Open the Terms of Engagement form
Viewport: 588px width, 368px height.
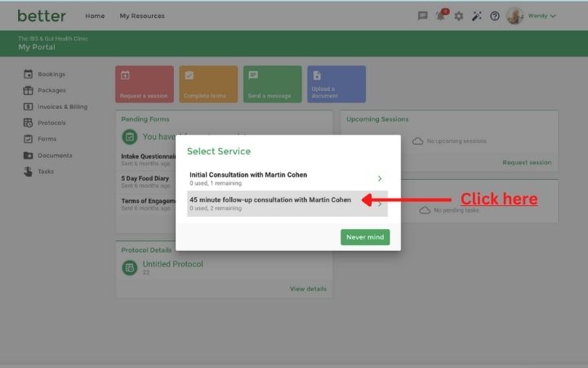pyautogui.click(x=148, y=204)
